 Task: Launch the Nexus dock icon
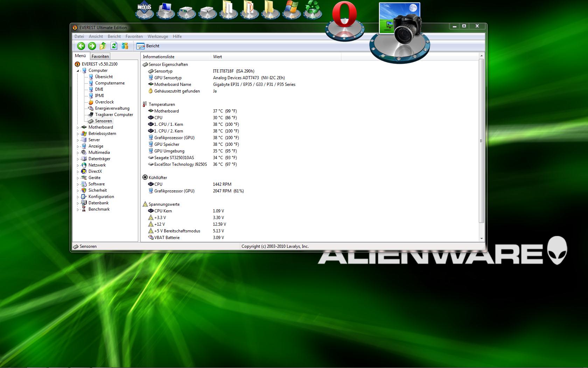144,10
